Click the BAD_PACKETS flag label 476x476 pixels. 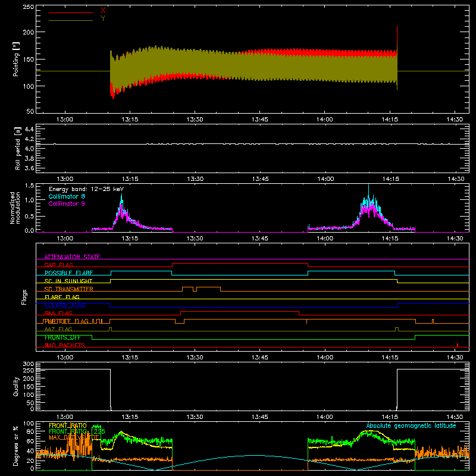65,345
